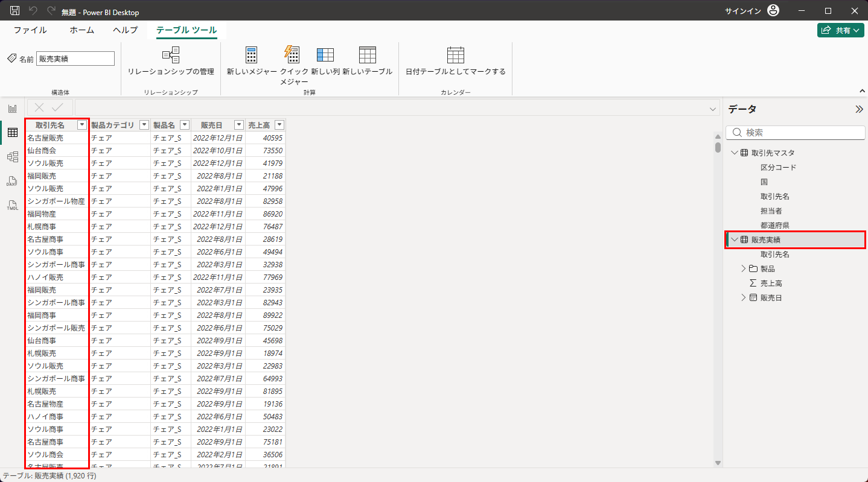Open the 売上高 column filter dropdown
Screen dimensions: 868x482
279,125
